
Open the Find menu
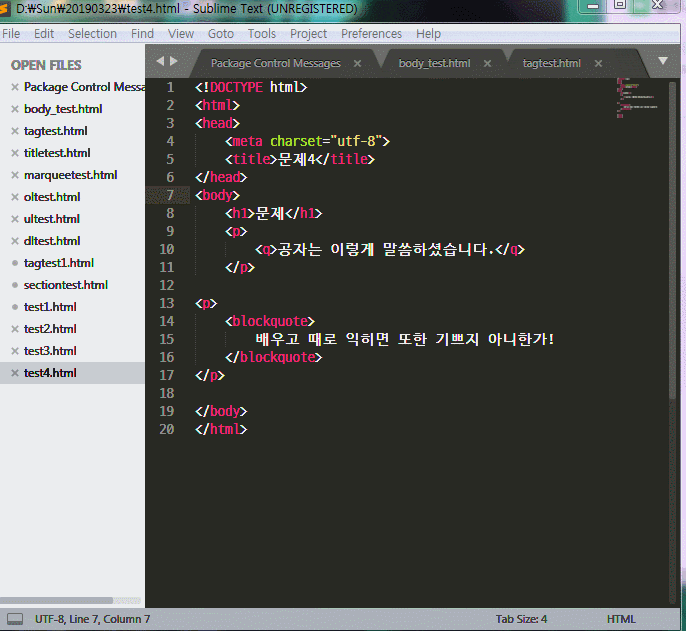tap(142, 34)
